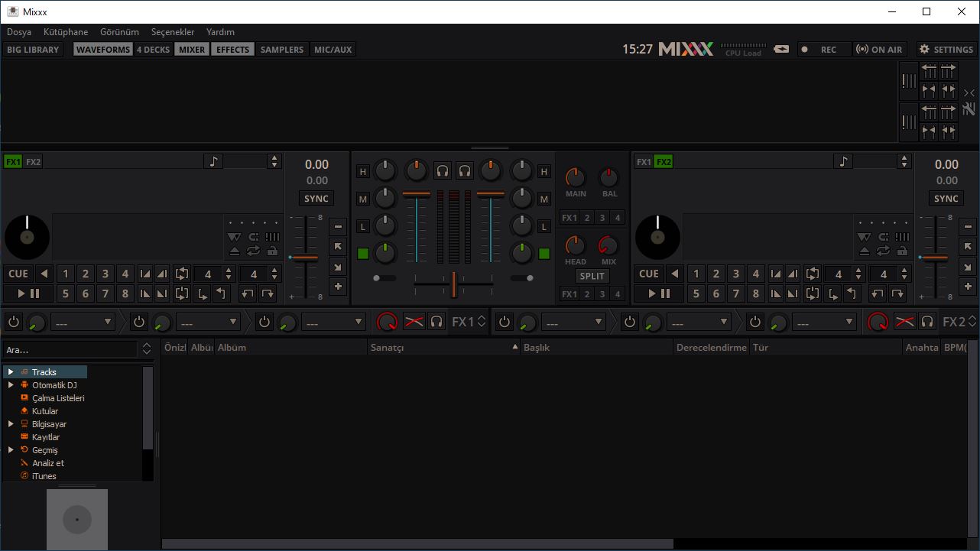Click the left deck eject track icon

(235, 251)
